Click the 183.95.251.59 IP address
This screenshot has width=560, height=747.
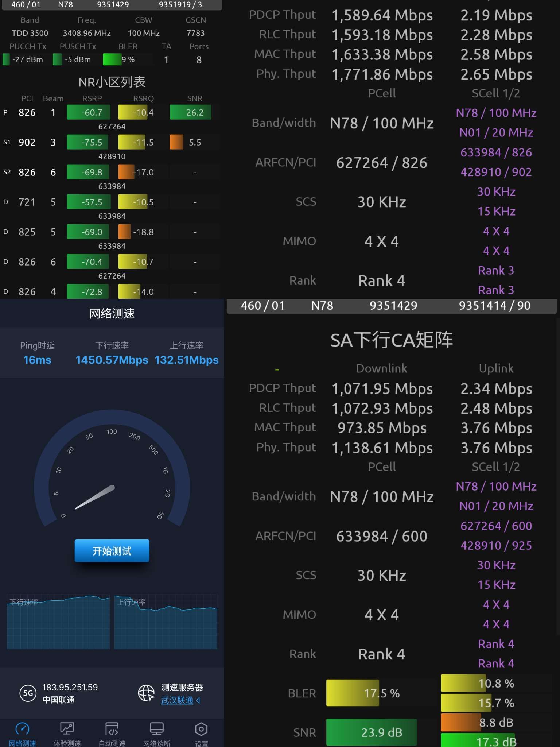click(x=70, y=687)
